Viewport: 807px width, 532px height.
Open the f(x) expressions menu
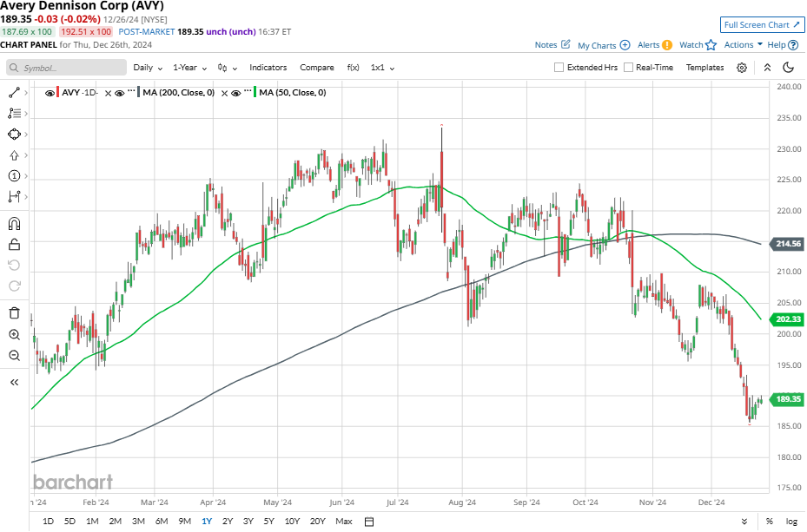tap(353, 68)
